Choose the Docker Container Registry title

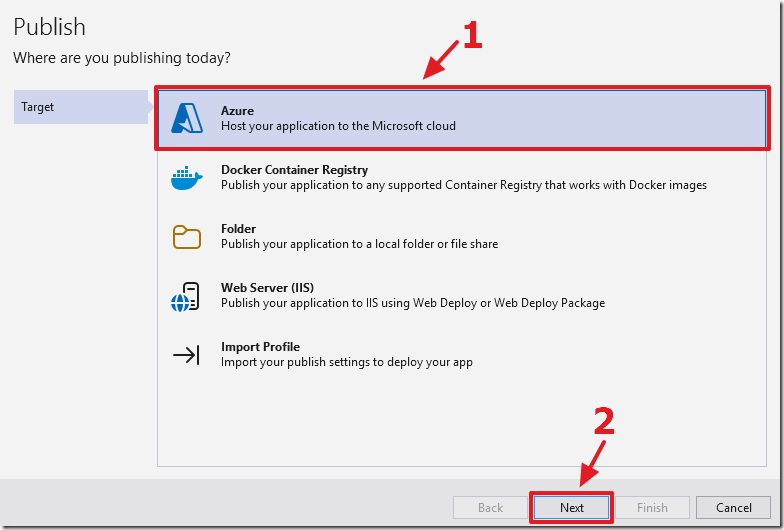294,170
